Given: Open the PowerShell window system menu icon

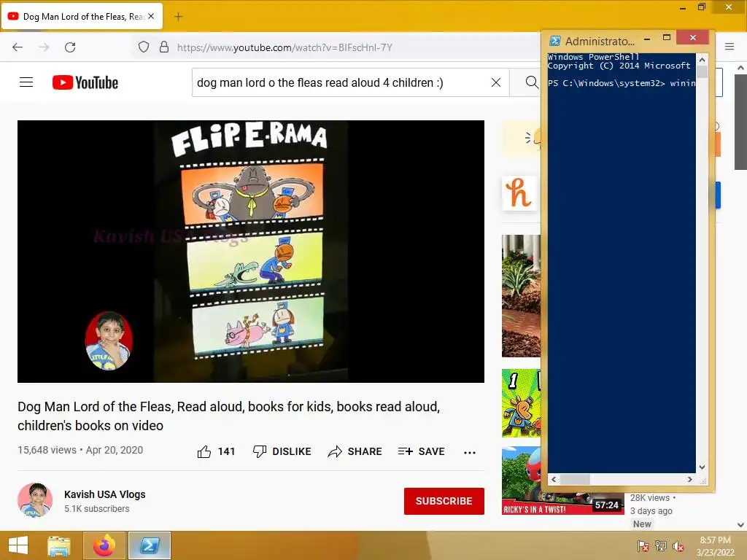Looking at the screenshot, I should pos(555,41).
